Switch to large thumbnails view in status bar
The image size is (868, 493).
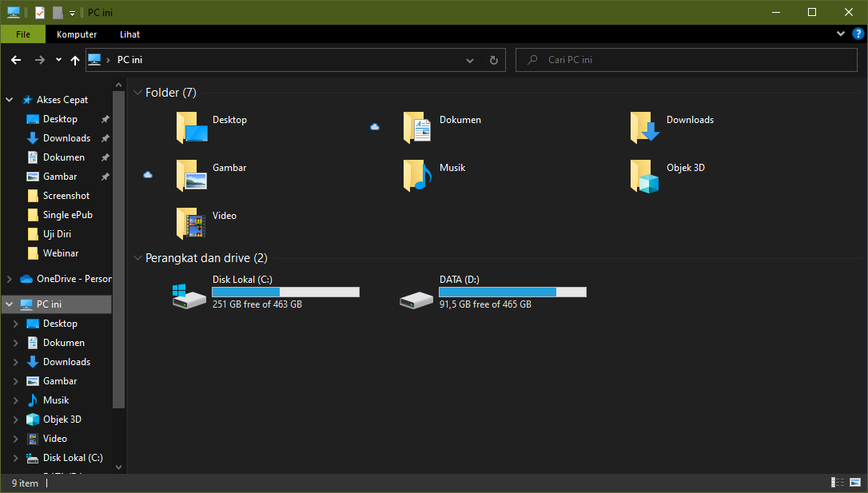(x=854, y=483)
